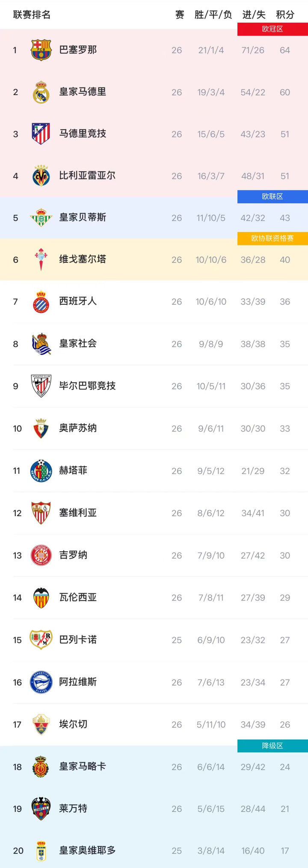Click the Alavés circular crest
The width and height of the screenshot is (308, 868).
pyautogui.click(x=41, y=682)
